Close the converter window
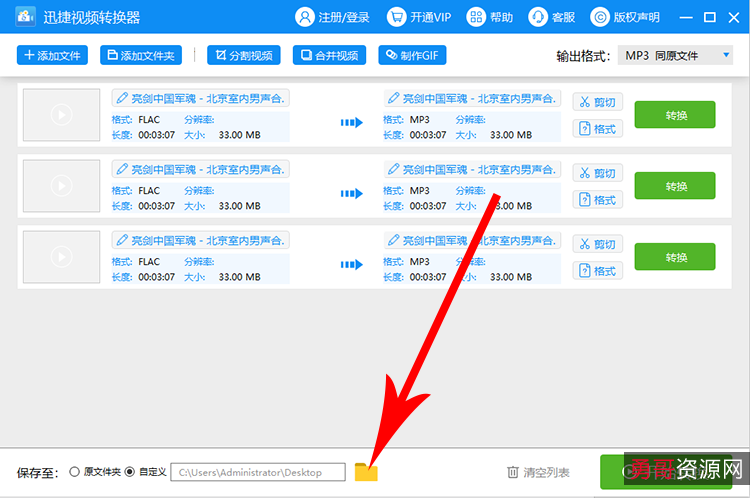The width and height of the screenshot is (750, 498). point(734,18)
